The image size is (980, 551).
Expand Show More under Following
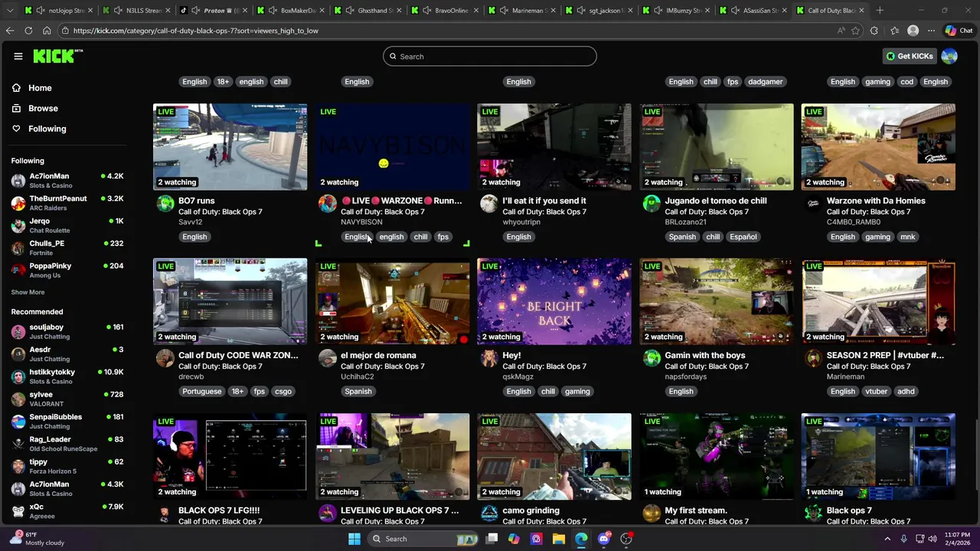[x=28, y=292]
